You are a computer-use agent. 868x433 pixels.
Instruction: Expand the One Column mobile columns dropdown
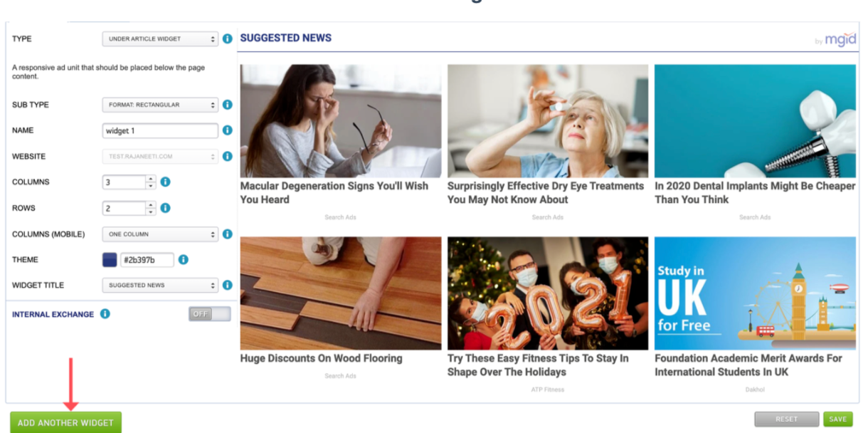pyautogui.click(x=160, y=234)
